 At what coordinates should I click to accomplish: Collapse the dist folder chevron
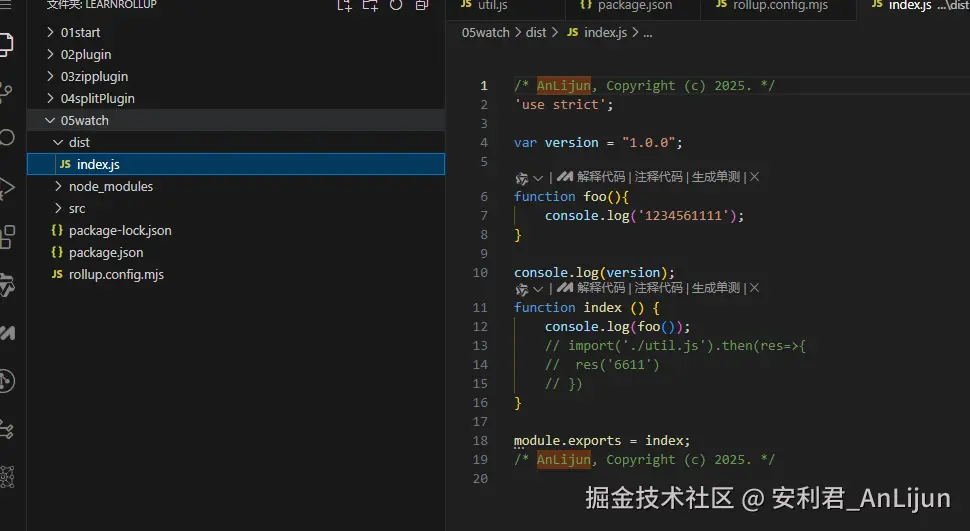tap(58, 142)
